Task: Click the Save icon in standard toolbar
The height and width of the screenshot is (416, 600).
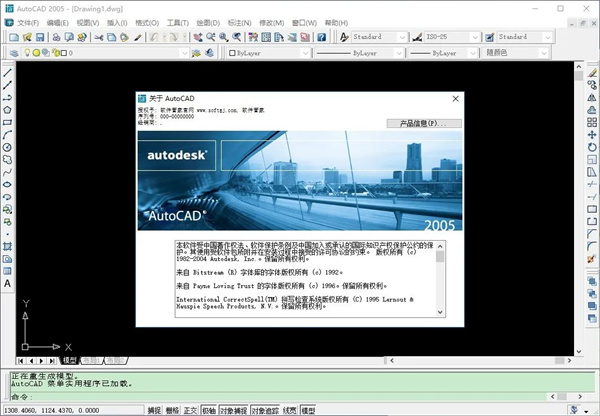Action: (40, 37)
